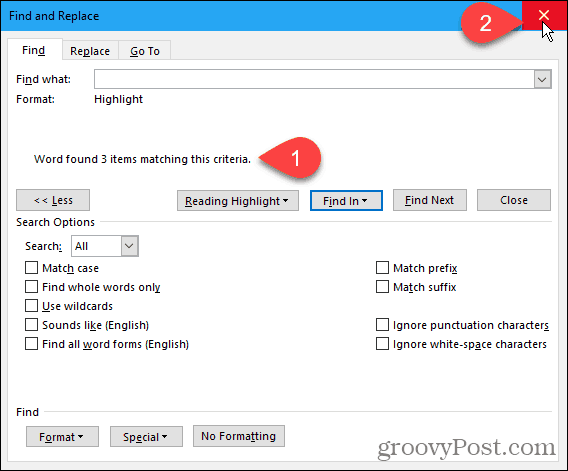Image resolution: width=568 pixels, height=471 pixels.
Task: Open the Special characters dropdown
Action: coord(146,437)
